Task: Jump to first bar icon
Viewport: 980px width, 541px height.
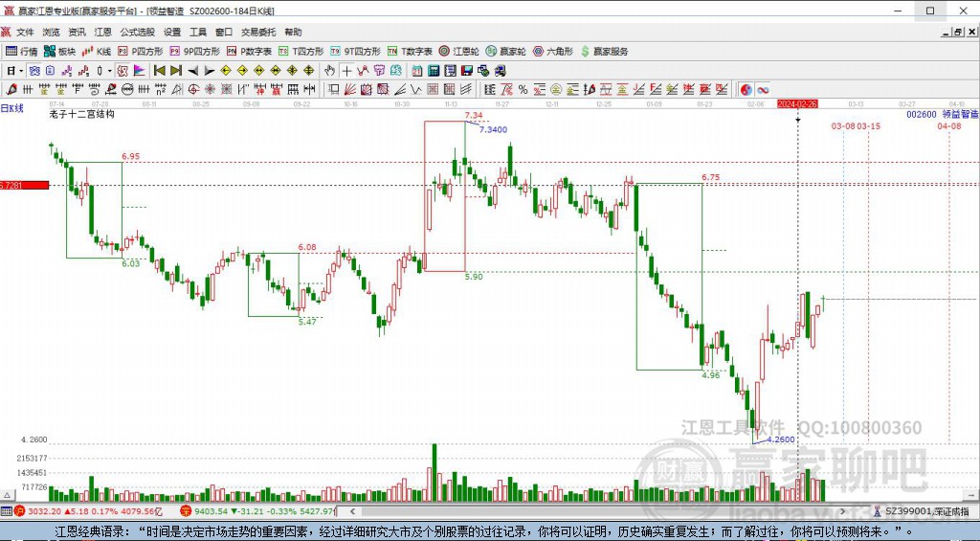Action: pos(160,71)
